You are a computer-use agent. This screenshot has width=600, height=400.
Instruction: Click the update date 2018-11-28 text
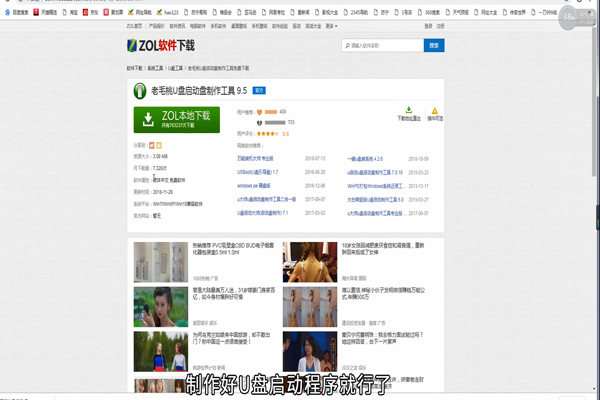tap(163, 192)
